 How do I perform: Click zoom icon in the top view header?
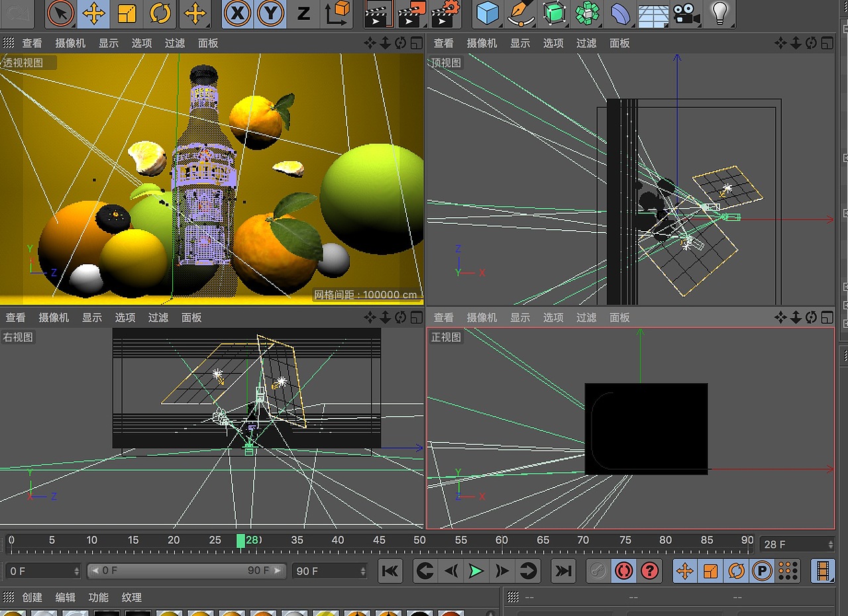pyautogui.click(x=796, y=43)
